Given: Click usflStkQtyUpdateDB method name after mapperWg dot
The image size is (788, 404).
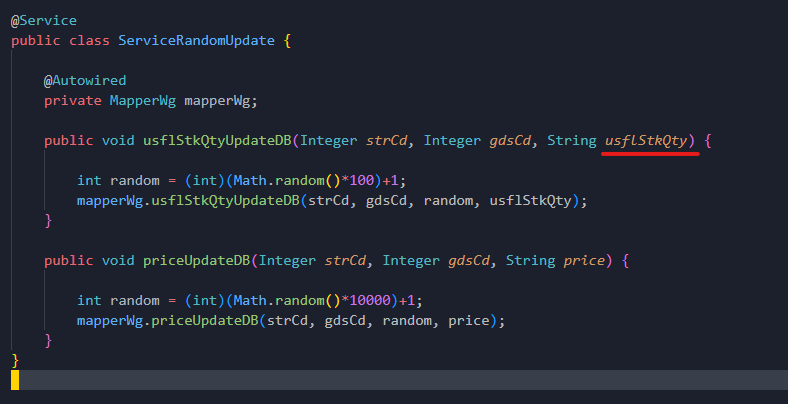Looking at the screenshot, I should pos(226,200).
